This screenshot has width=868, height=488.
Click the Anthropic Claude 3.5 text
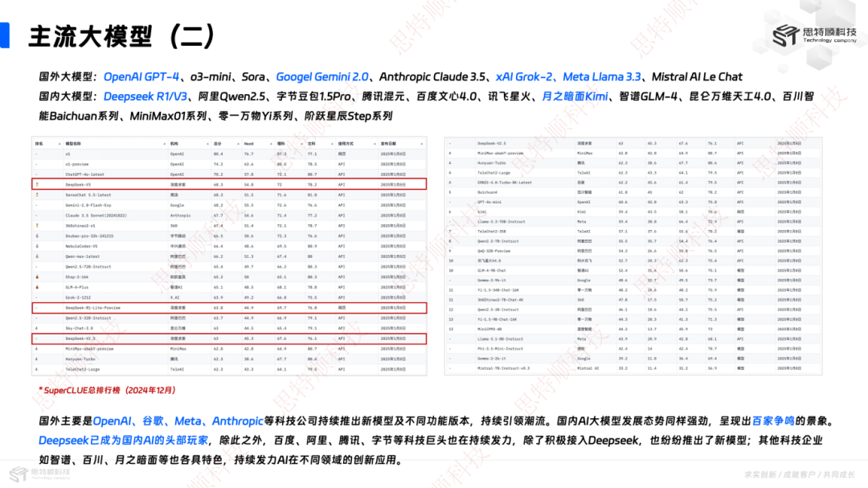432,76
